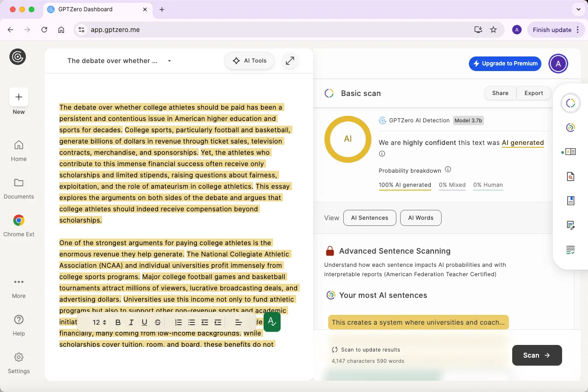Image resolution: width=588 pixels, height=392 pixels.
Task: Switch view to AI Sentences
Action: tap(370, 218)
